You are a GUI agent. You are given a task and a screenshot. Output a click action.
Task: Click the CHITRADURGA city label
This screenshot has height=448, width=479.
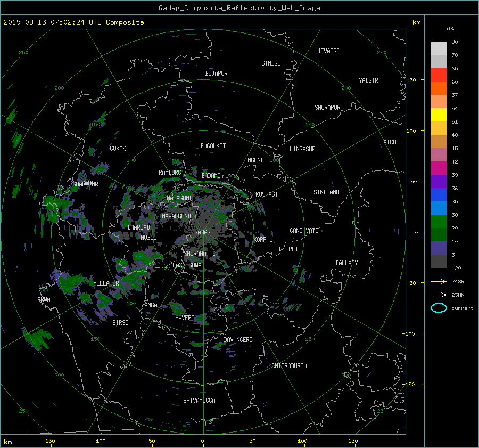click(290, 366)
